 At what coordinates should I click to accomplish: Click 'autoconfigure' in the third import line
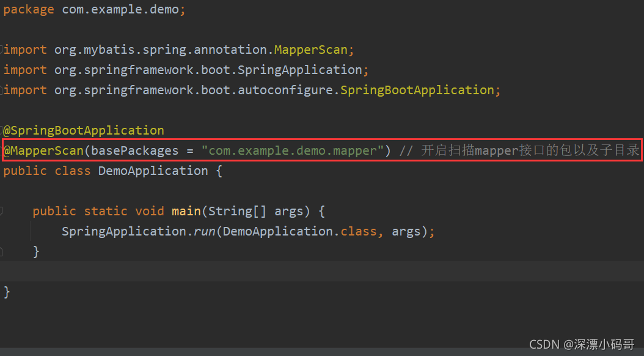click(x=285, y=90)
